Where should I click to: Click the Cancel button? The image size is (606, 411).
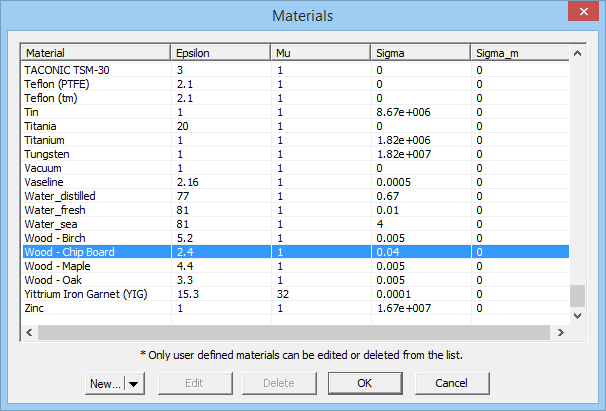pos(452,383)
